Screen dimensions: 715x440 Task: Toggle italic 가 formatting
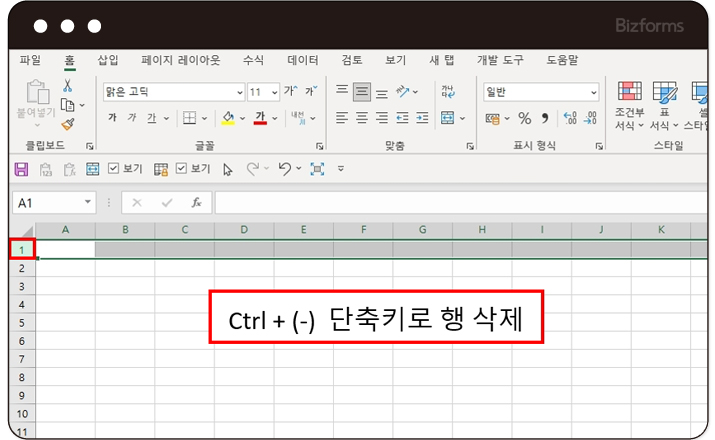pyautogui.click(x=132, y=118)
